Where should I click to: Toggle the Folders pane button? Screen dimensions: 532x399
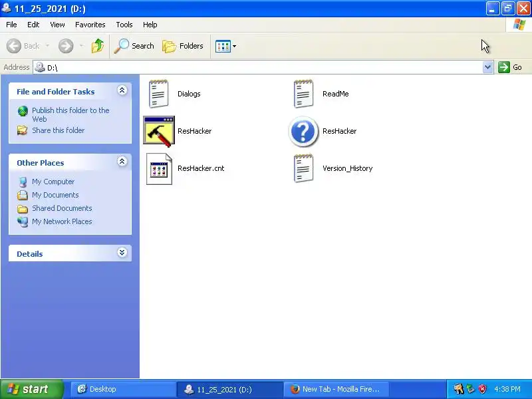(x=182, y=46)
